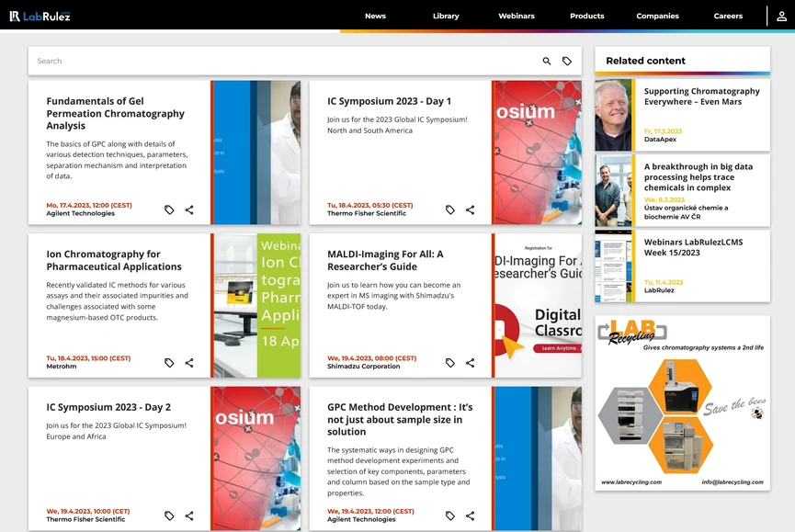Open Supporting Chromatography Everywhere article
The image size is (795, 532).
click(x=701, y=96)
